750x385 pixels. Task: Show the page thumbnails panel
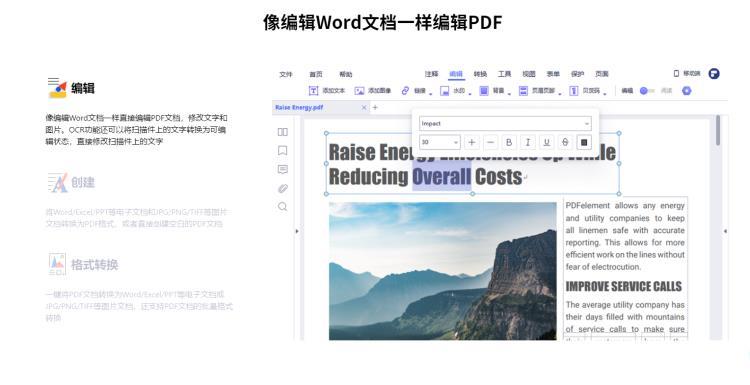pyautogui.click(x=283, y=132)
